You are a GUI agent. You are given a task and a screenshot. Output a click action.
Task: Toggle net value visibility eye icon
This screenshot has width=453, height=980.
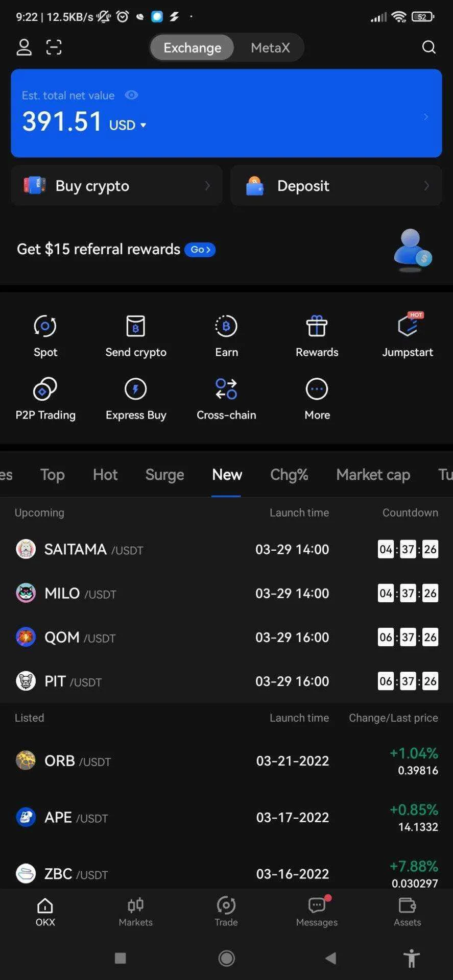pyautogui.click(x=131, y=95)
